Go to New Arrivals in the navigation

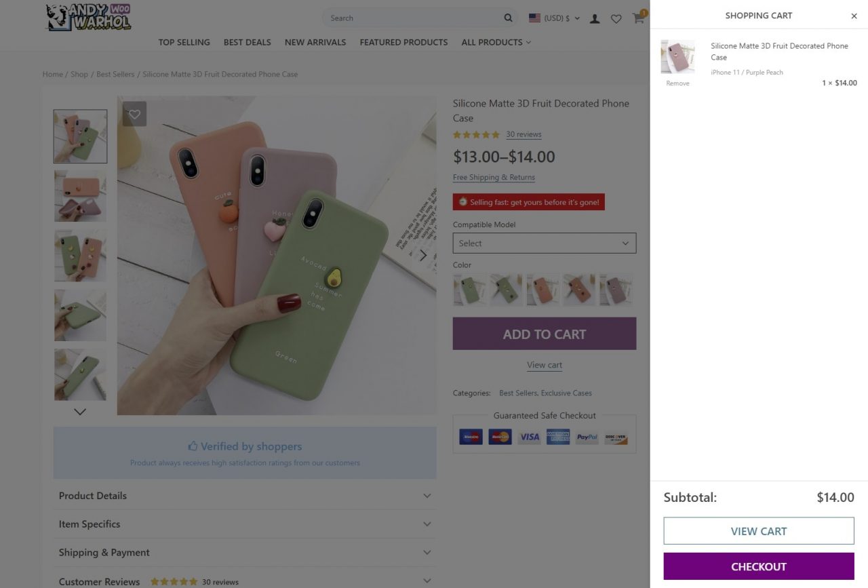(315, 42)
